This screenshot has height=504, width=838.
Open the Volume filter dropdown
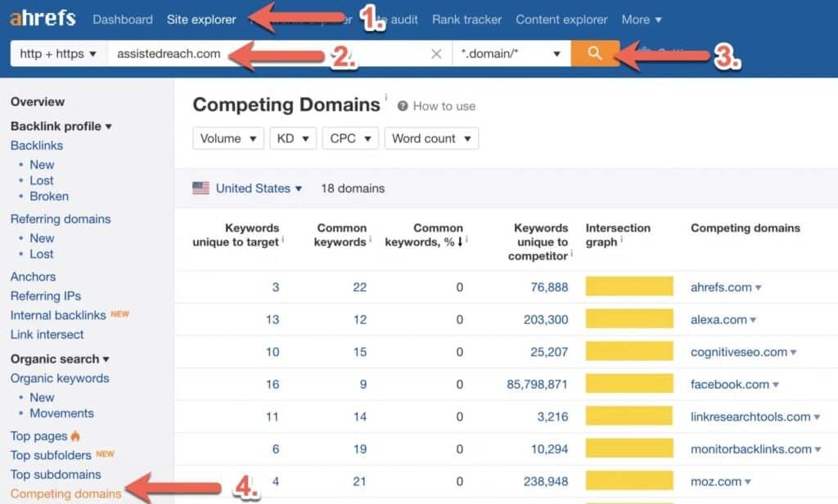click(228, 138)
